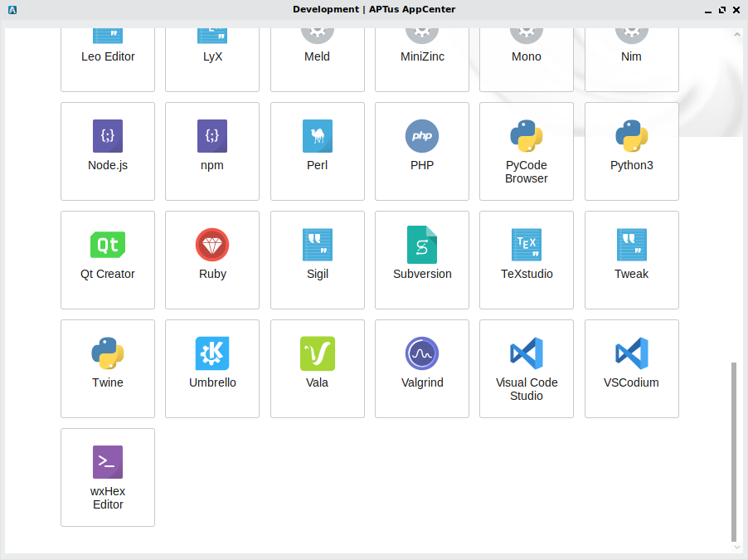
Task: Click the 'Twine' label
Action: [x=108, y=383]
